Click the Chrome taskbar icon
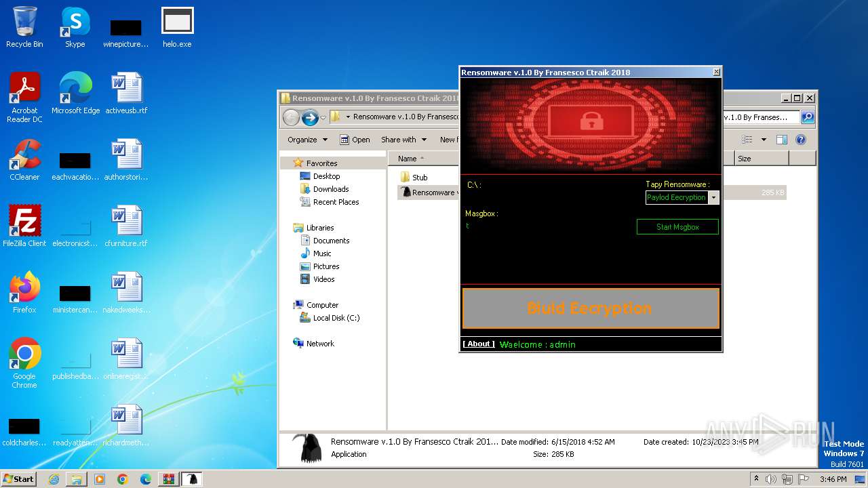 coord(123,479)
